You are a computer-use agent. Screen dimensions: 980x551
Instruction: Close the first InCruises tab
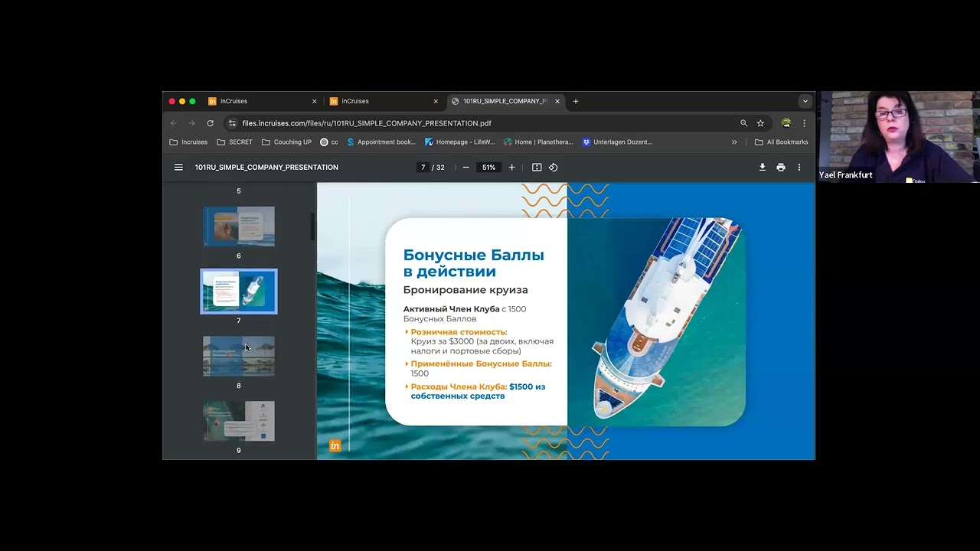(314, 101)
